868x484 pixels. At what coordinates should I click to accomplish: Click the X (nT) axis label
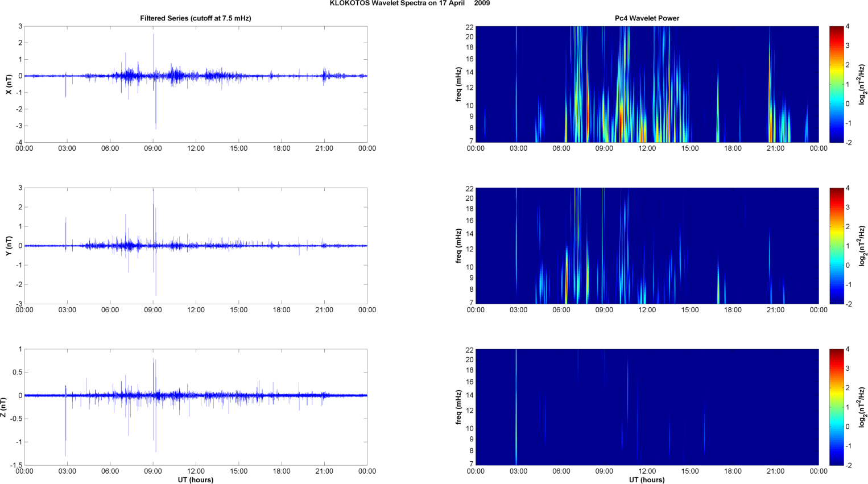tap(9, 84)
